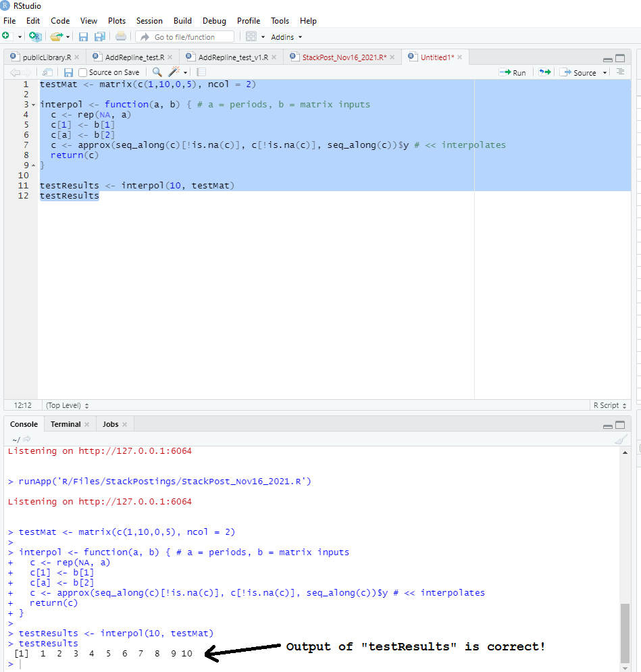
Task: Click the fold end marker at line 9
Action: pyautogui.click(x=33, y=165)
